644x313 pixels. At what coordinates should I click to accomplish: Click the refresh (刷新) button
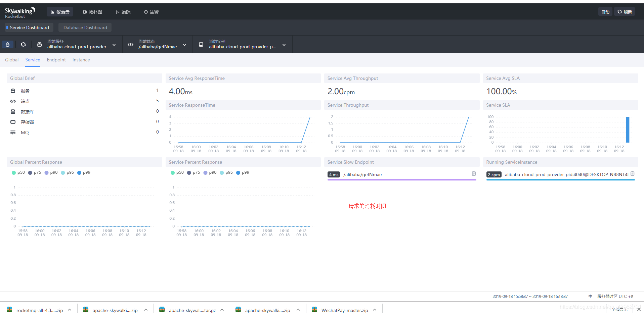[x=625, y=12]
